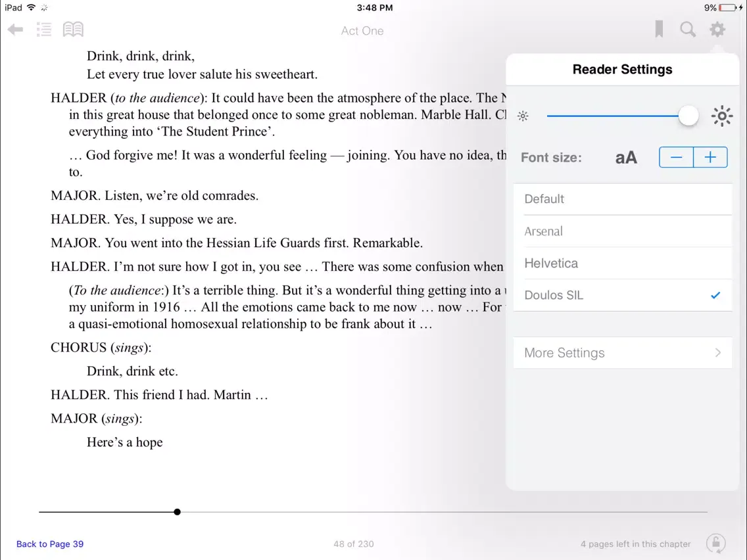Tap the 'MAJOR (sings):' line
The height and width of the screenshot is (560, 747).
(x=96, y=419)
